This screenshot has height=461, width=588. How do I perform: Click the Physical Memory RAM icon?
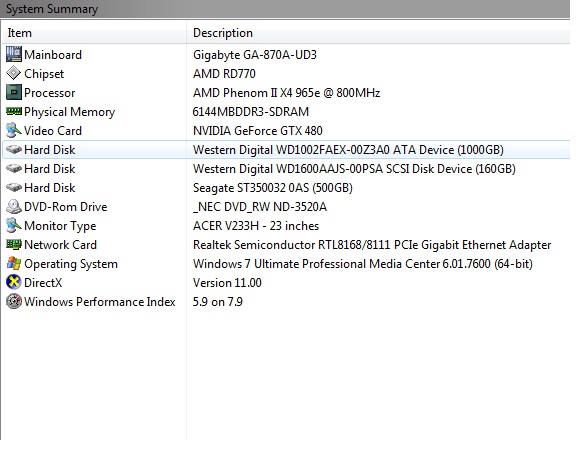point(14,111)
